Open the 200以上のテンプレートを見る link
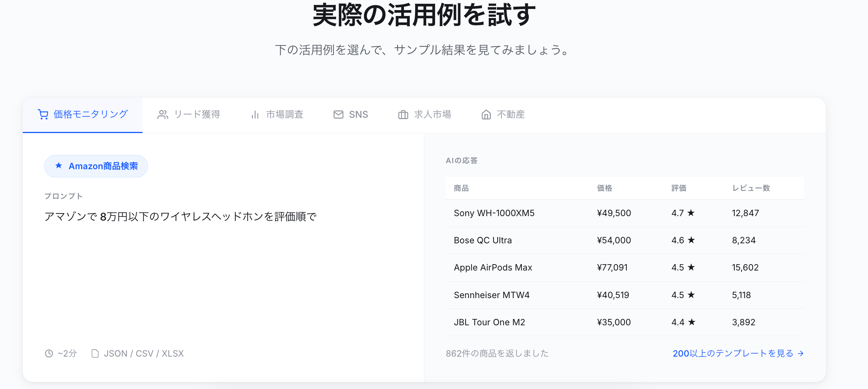The height and width of the screenshot is (389, 868). pyautogui.click(x=738, y=353)
